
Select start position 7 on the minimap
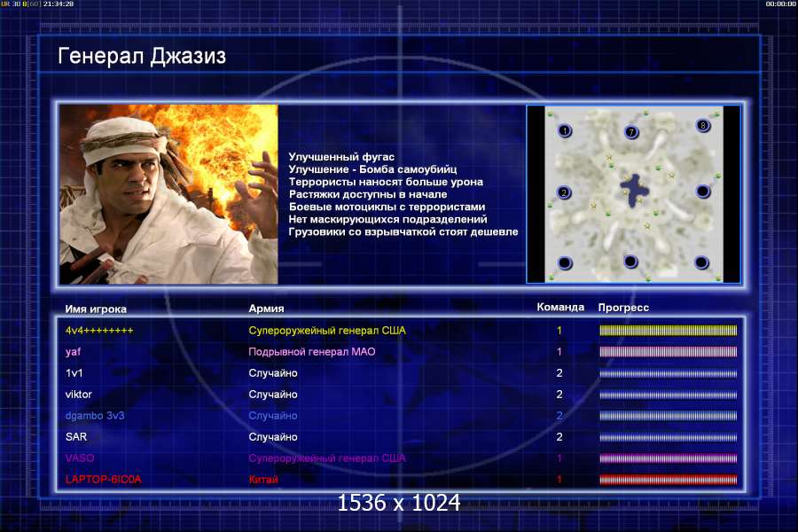[x=631, y=132]
